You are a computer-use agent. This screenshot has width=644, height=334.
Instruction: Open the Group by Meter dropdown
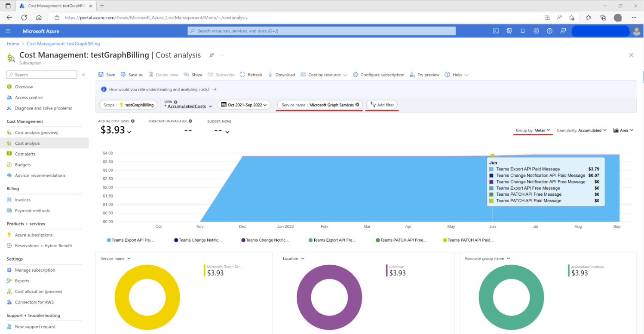(x=533, y=130)
